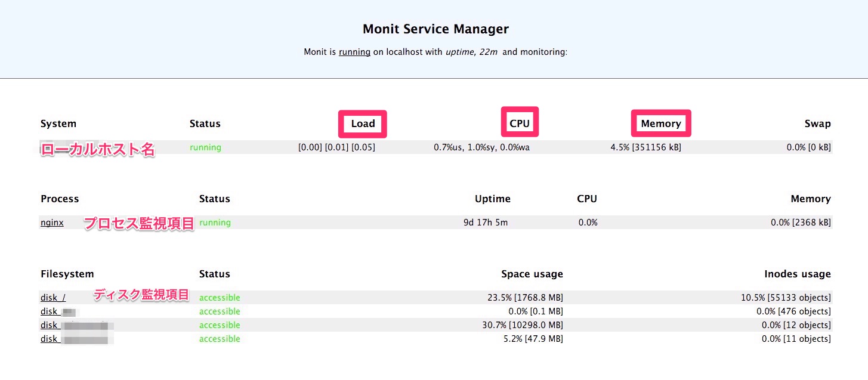Click the Filesystem section header

[x=67, y=274]
